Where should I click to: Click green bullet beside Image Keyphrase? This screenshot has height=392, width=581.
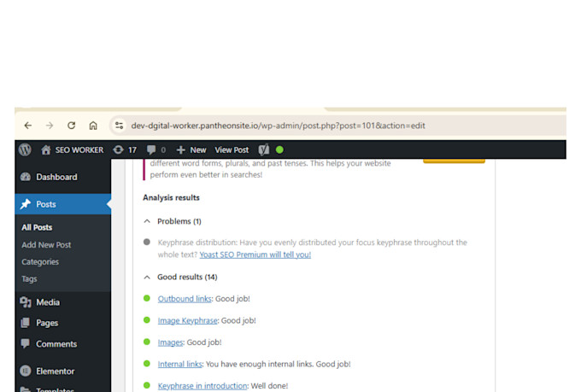pyautogui.click(x=147, y=319)
